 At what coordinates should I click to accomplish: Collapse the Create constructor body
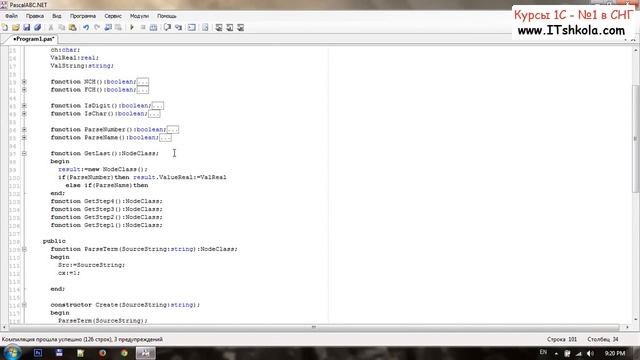[24, 305]
